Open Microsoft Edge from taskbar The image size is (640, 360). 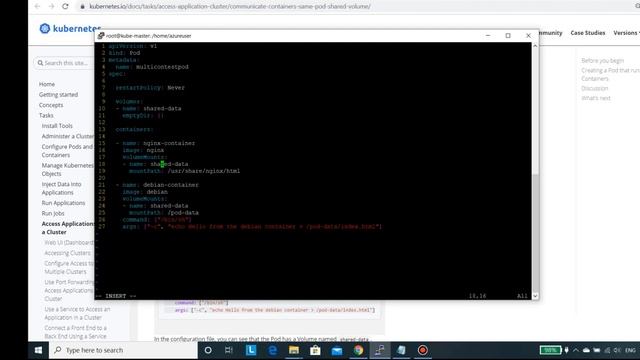(x=273, y=350)
